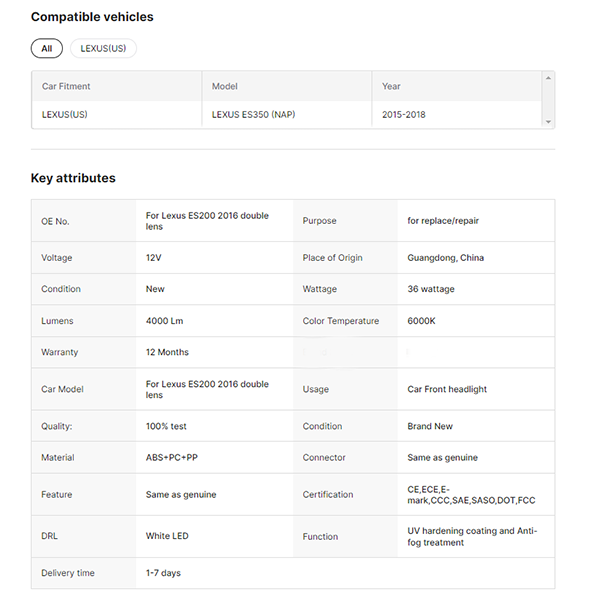Select the All vehicles filter
Image resolution: width=600 pixels, height=600 pixels.
pyautogui.click(x=46, y=48)
